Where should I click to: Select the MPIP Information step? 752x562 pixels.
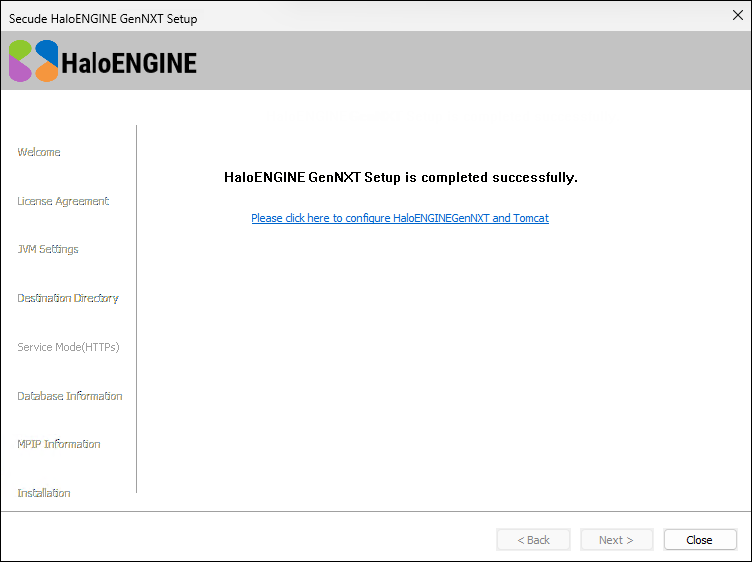click(59, 444)
